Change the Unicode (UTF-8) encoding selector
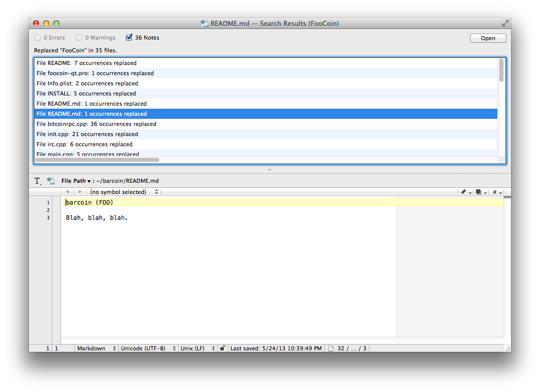The height and width of the screenshot is (392, 540). coord(148,348)
